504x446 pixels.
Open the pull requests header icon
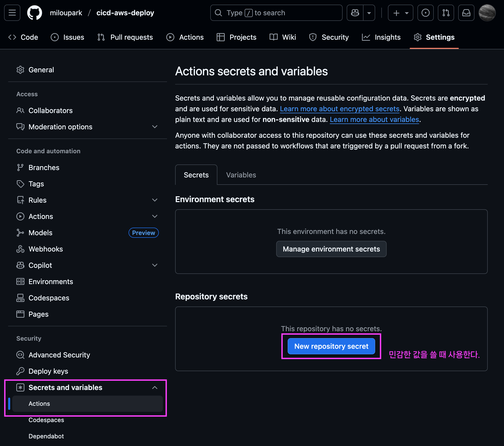(446, 13)
